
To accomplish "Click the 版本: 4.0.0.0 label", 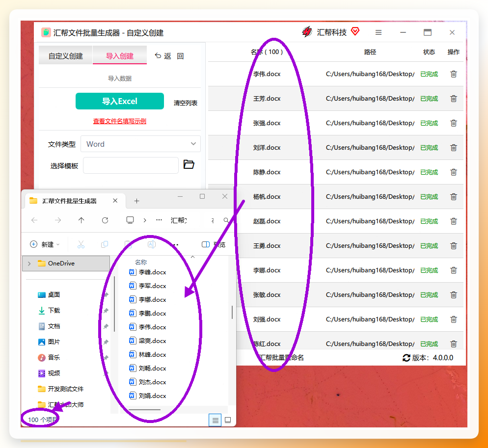I will (433, 358).
